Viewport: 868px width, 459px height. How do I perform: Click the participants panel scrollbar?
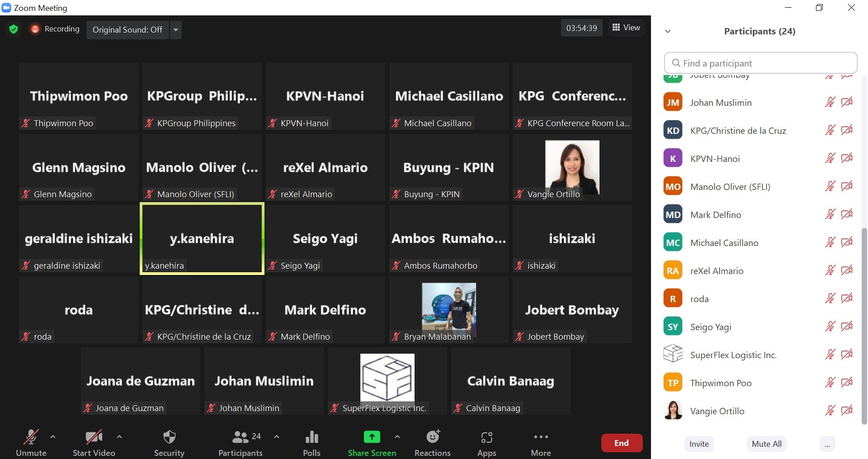tap(864, 326)
